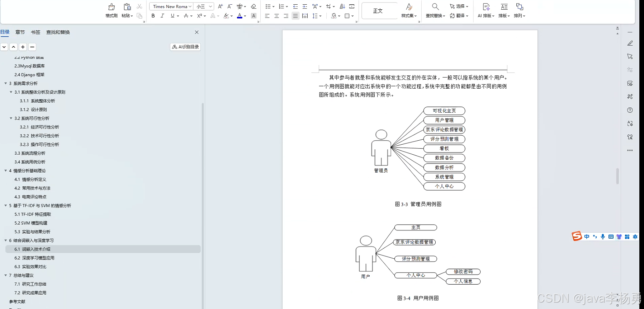Click the document vertical scrollbar thumb
This screenshot has height=309, width=644.
click(617, 176)
